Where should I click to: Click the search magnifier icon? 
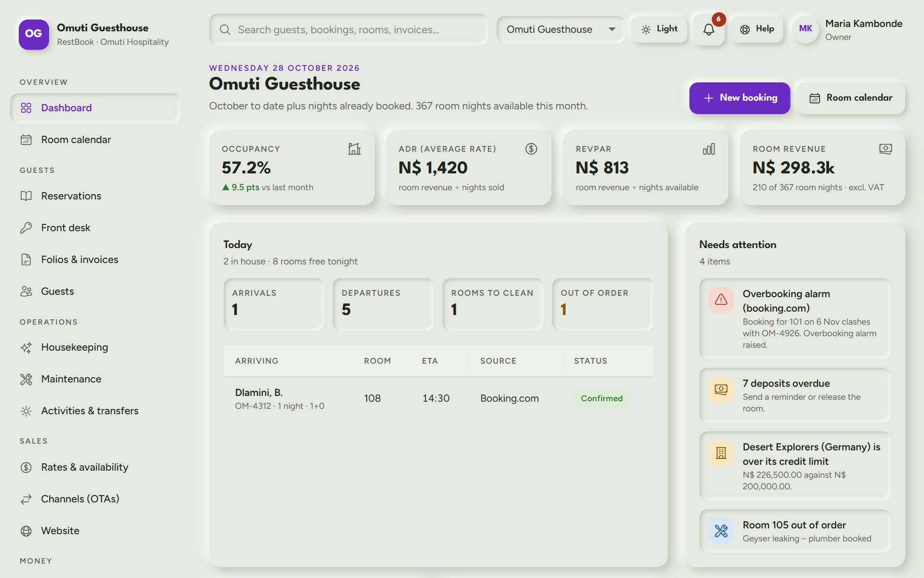click(225, 30)
